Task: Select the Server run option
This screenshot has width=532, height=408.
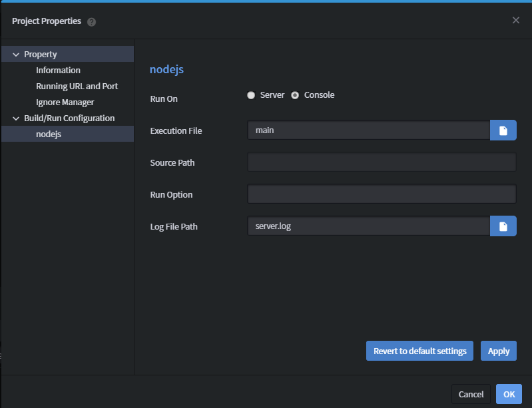Action: (x=251, y=95)
